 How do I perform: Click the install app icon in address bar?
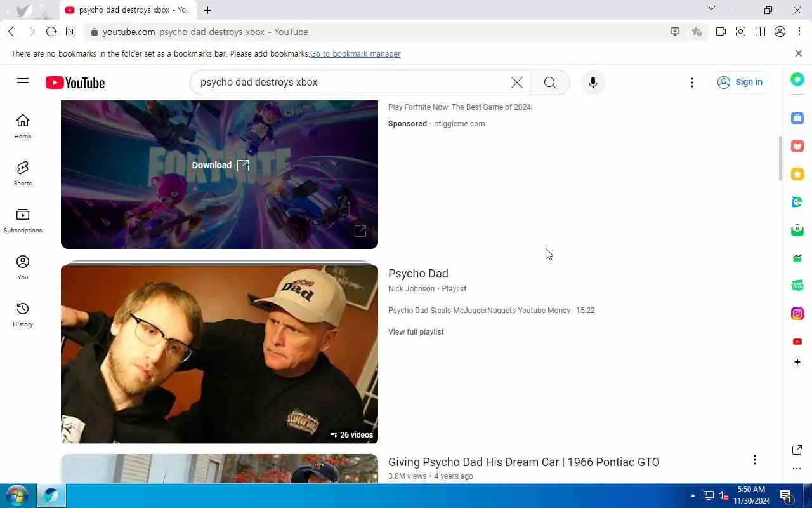[675, 32]
